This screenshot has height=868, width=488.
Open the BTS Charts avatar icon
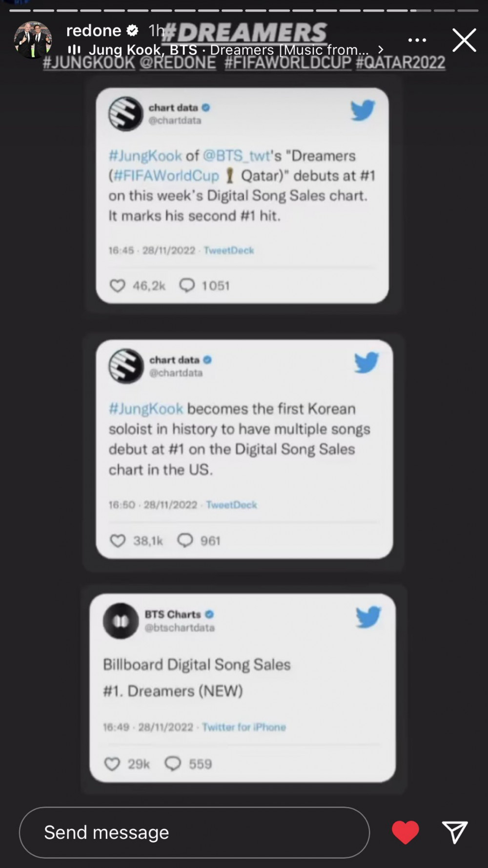coord(121,621)
